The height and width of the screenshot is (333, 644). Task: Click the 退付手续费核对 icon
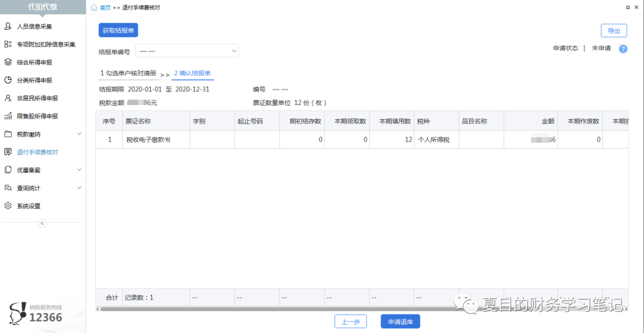(7, 152)
